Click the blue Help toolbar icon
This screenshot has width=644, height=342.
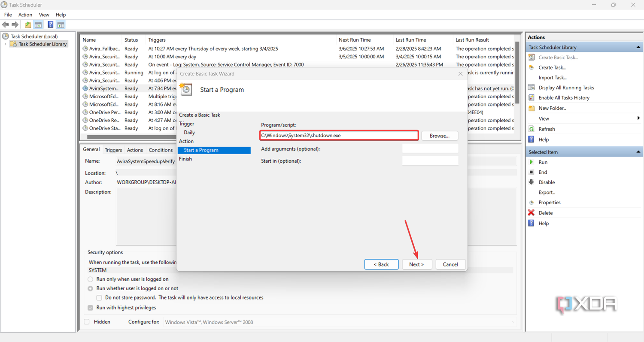pos(50,25)
